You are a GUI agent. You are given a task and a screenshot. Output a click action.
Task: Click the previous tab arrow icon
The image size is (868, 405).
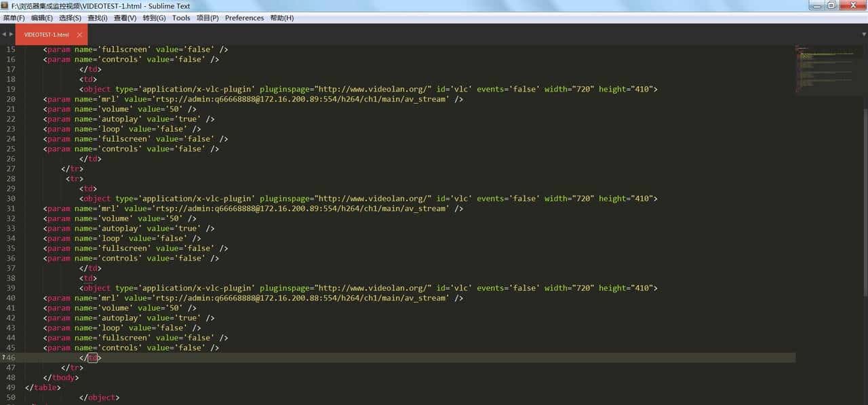tap(3, 34)
